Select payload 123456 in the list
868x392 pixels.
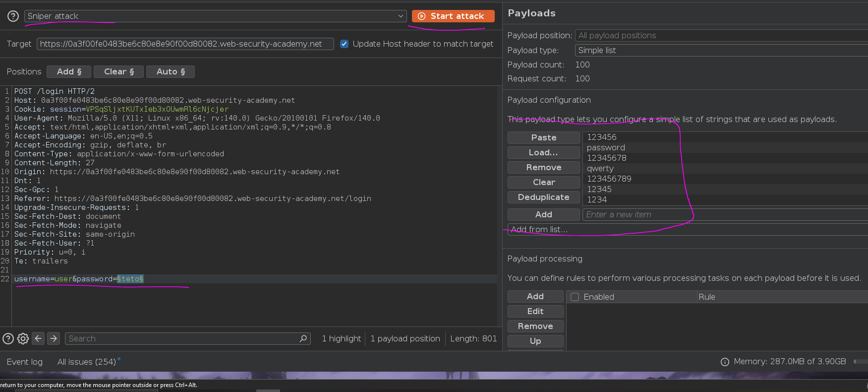tap(725, 137)
